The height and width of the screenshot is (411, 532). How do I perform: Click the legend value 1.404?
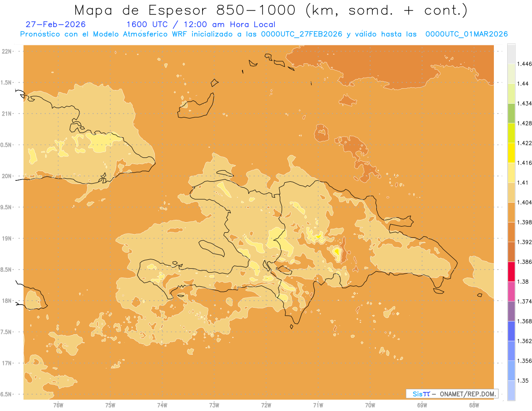click(x=525, y=202)
